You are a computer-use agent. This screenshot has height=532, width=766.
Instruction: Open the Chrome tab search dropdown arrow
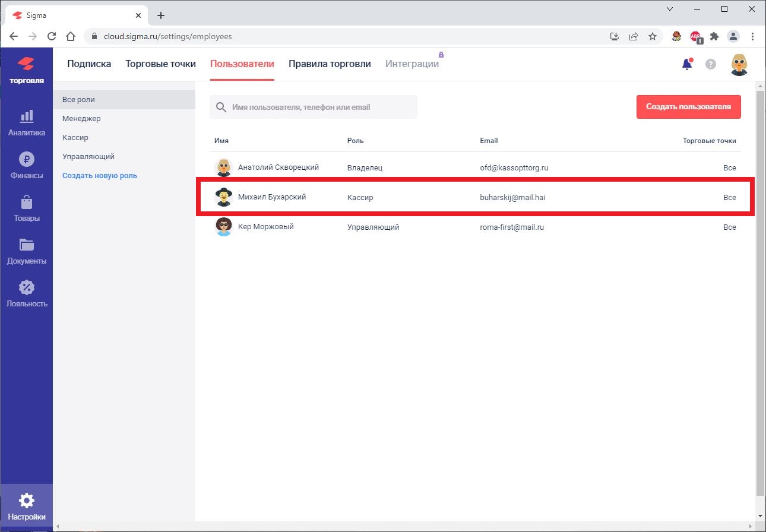[670, 9]
